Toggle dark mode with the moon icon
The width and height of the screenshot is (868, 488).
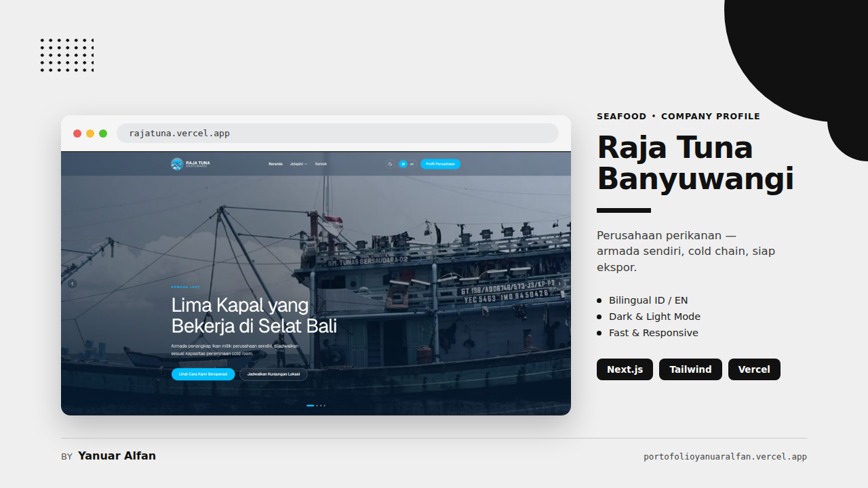(x=390, y=164)
